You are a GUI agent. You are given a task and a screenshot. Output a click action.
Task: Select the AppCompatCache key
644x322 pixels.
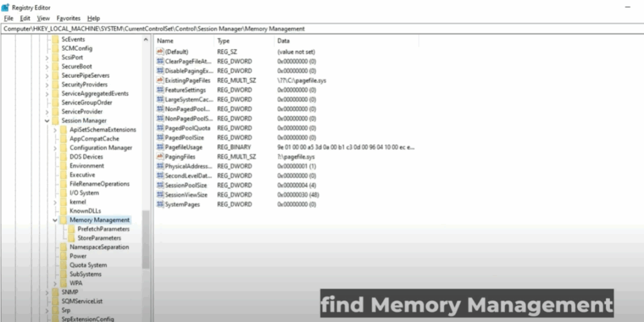click(94, 138)
